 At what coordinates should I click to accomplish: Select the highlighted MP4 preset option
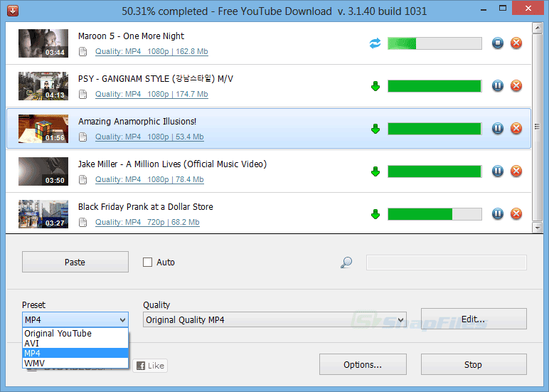pyautogui.click(x=75, y=353)
